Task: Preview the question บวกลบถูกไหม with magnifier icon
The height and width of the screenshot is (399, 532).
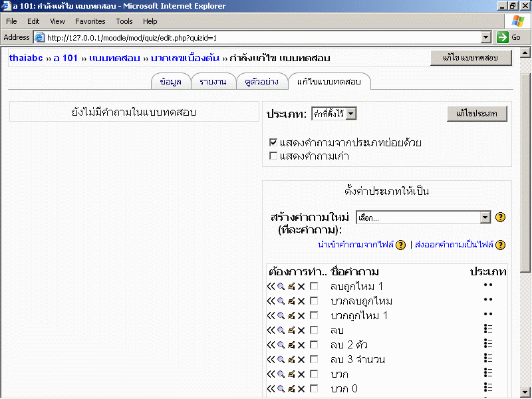Action: [281, 301]
